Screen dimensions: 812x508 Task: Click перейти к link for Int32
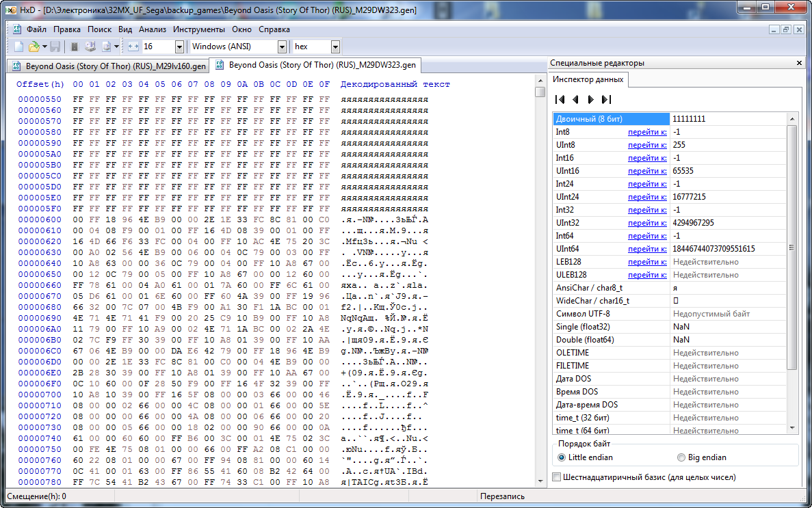click(x=647, y=210)
